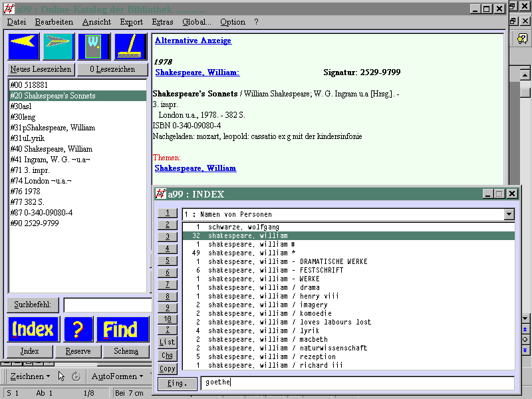Click the index entry field containing goethe

[358, 383]
